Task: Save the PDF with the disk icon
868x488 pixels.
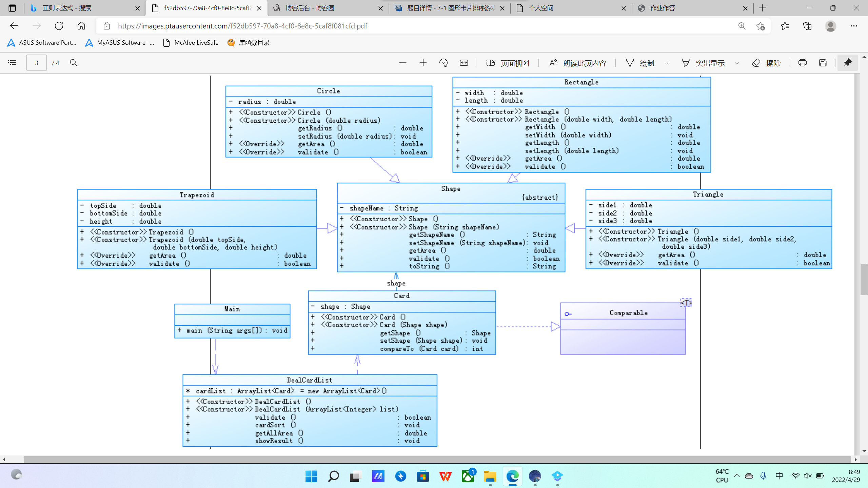Action: tap(823, 63)
